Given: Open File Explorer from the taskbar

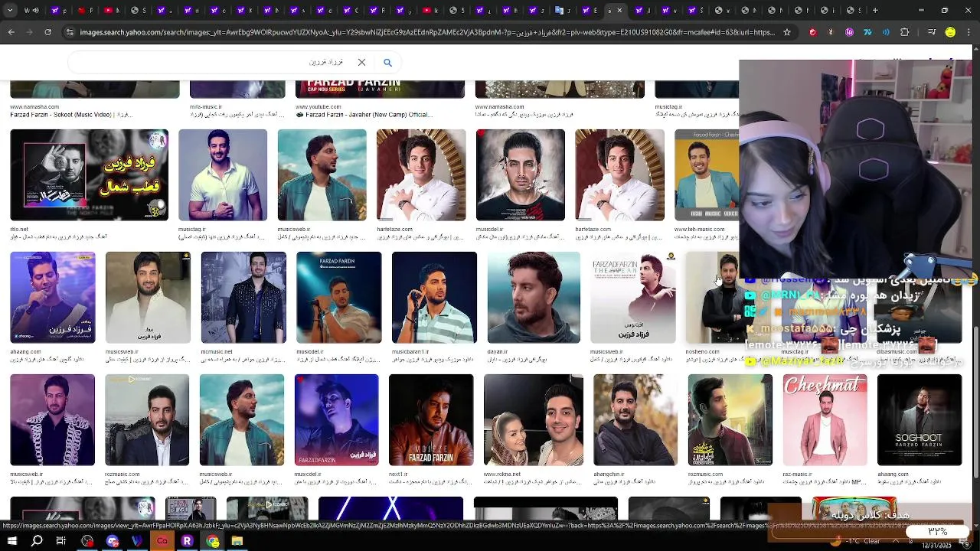Looking at the screenshot, I should click(x=237, y=541).
